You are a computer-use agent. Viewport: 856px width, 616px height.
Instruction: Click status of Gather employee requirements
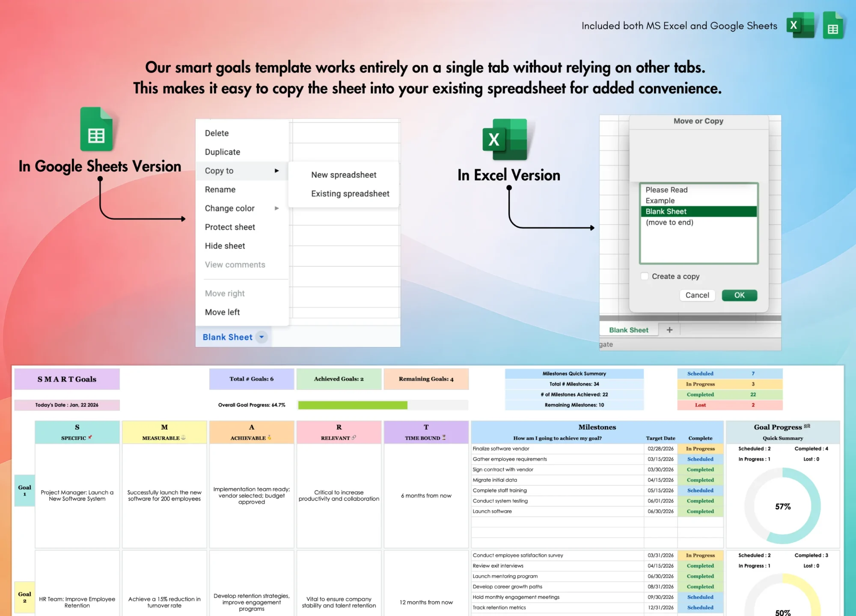coord(700,459)
